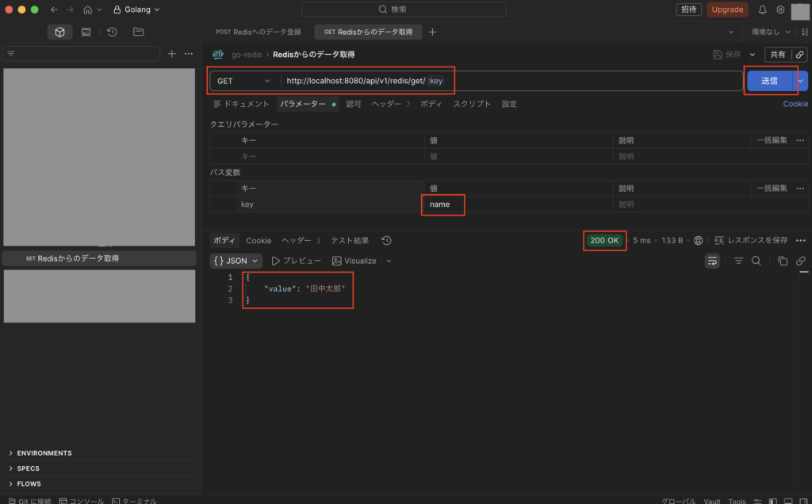Viewport: 812px width, 504px height.
Task: Click the response history clock icon
Action: coord(386,240)
